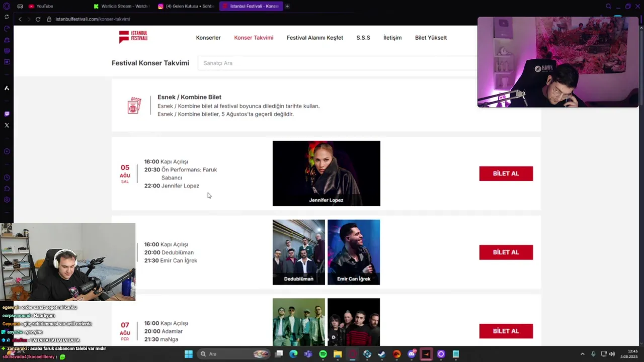Open the Windows Start button
The width and height of the screenshot is (644, 362).
tap(188, 354)
